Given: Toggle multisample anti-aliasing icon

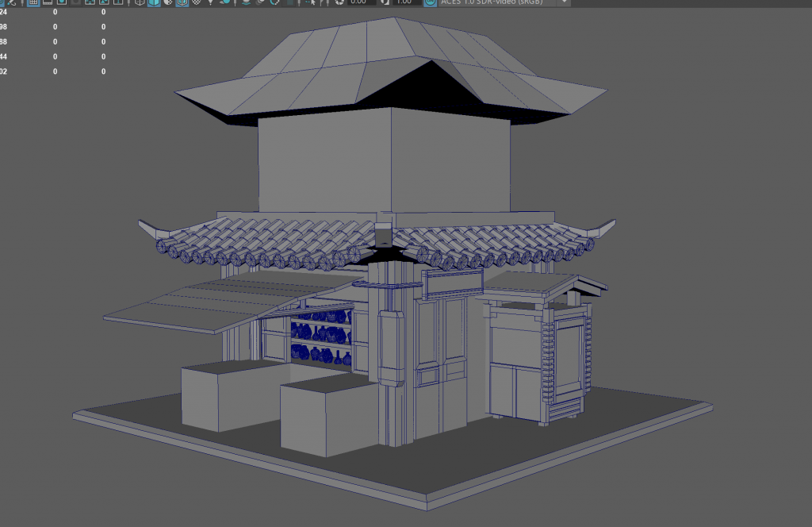Looking at the screenshot, I should pos(275,2).
